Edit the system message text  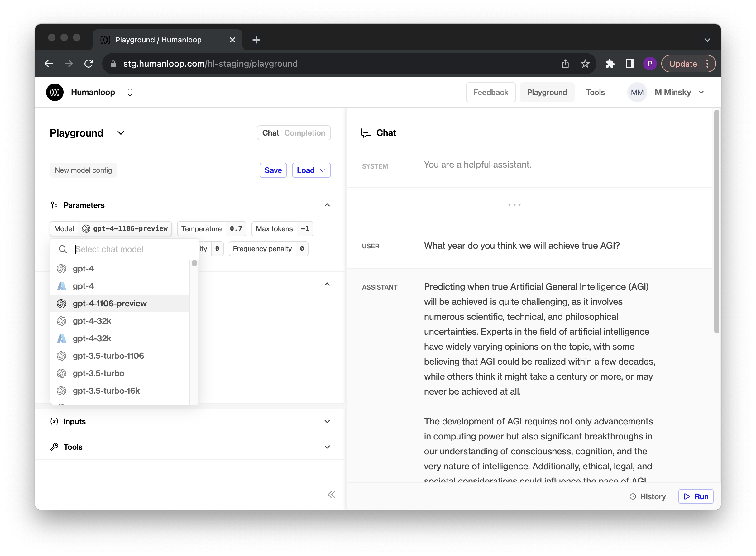tap(477, 165)
